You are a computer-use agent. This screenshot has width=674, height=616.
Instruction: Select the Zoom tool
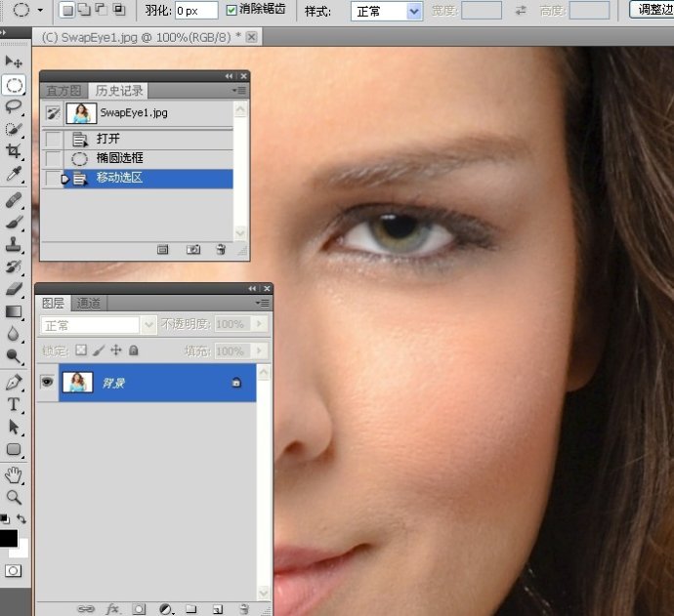14,498
